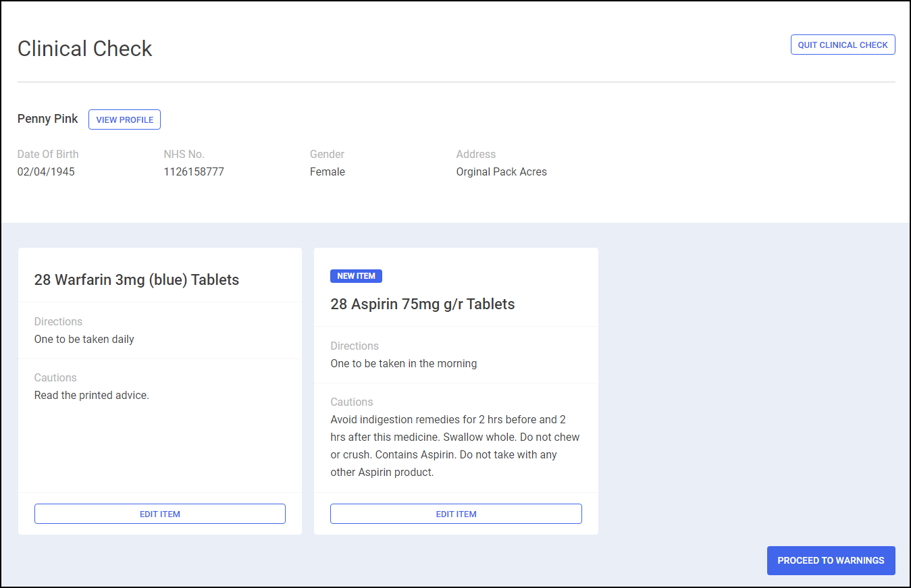Viewport: 911px width, 588px height.
Task: Click patient name Penny Pink
Action: coord(48,119)
